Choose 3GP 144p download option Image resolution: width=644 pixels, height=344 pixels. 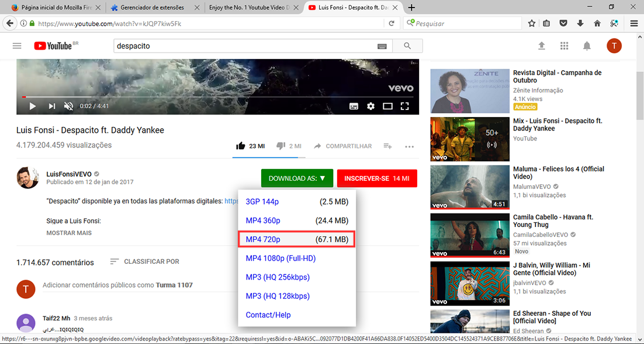click(297, 202)
